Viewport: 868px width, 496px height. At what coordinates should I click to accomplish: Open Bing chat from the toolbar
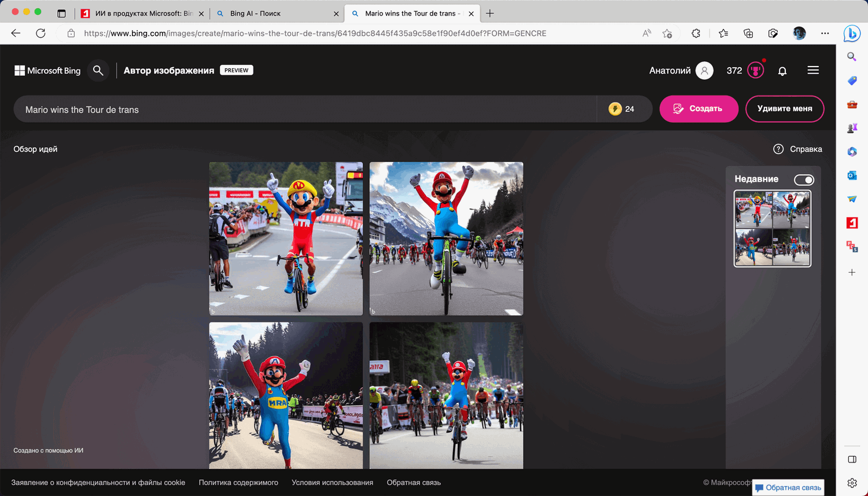(852, 34)
